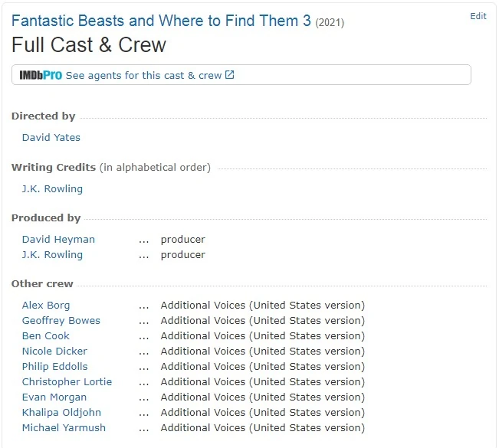Screen dimensions: 499x448
Task: Click the Full Cast & Crew heading
Action: (89, 44)
